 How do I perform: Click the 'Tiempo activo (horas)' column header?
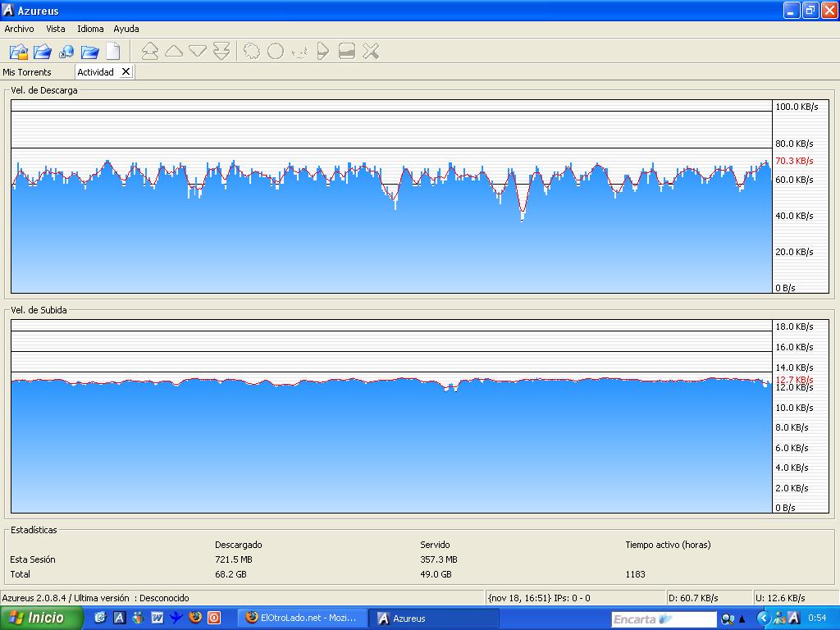click(668, 545)
